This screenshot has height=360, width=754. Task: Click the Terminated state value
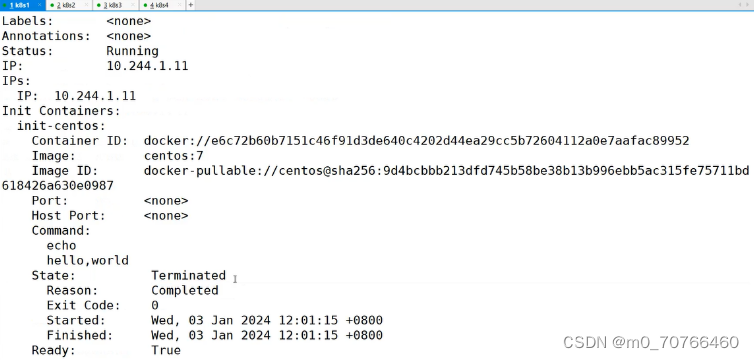[x=188, y=275]
